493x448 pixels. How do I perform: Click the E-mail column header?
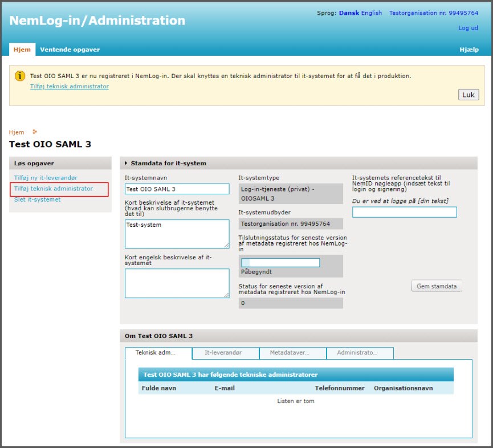(225, 388)
